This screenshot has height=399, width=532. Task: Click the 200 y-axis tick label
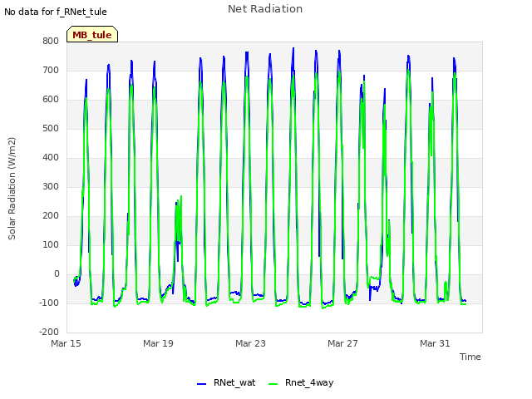(x=51, y=216)
